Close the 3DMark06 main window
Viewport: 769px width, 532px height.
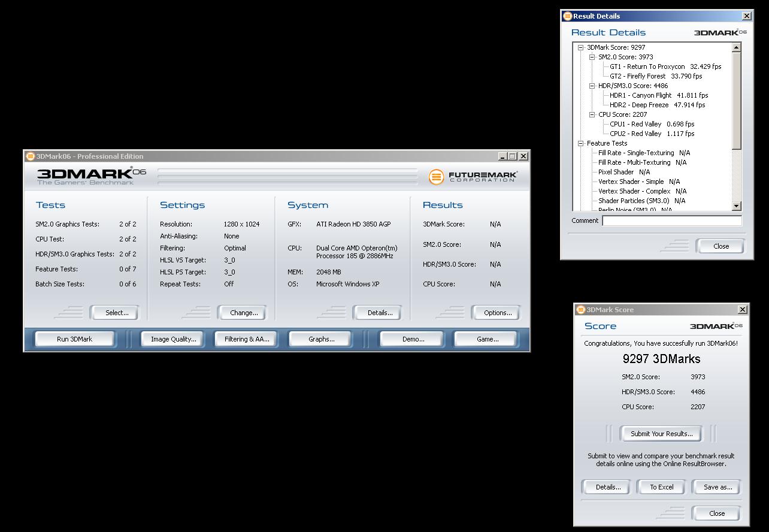(x=523, y=156)
